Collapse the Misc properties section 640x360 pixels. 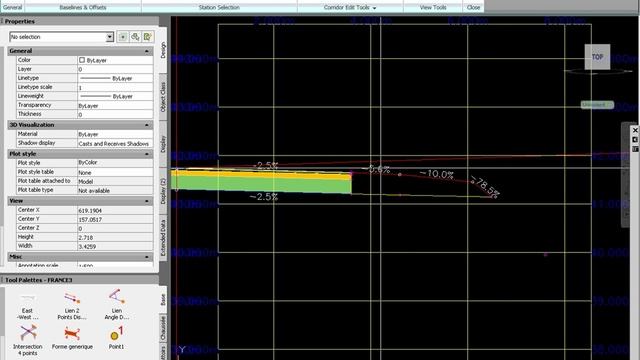pyautogui.click(x=147, y=257)
